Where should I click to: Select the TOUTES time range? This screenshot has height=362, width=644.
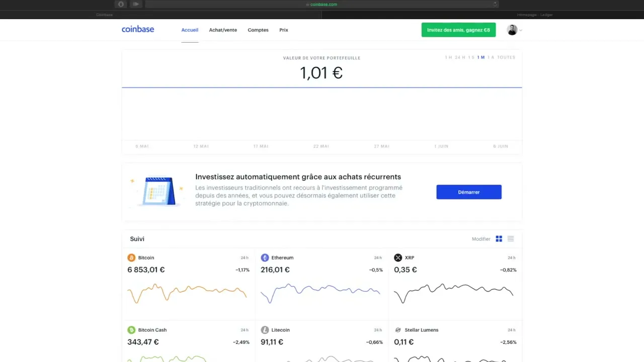[x=506, y=57]
